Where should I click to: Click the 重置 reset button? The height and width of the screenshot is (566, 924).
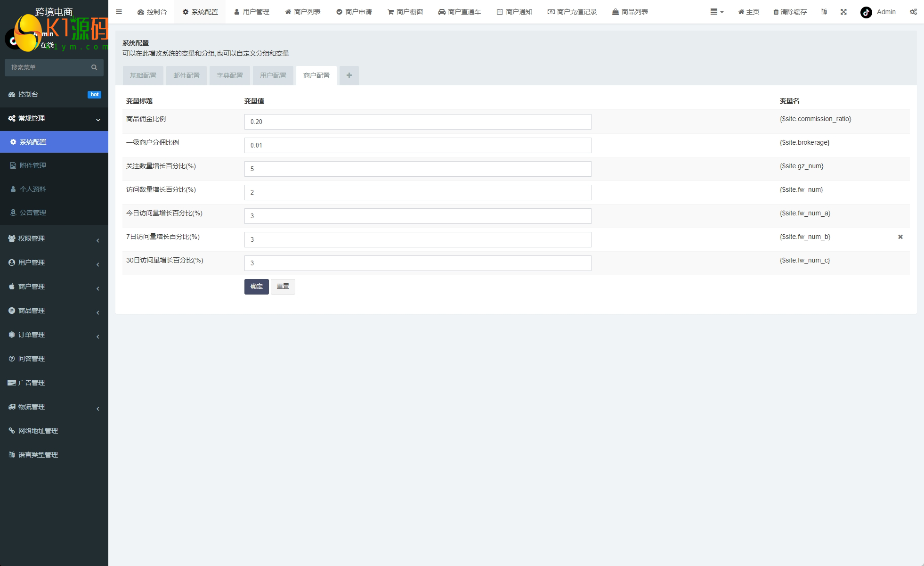283,287
